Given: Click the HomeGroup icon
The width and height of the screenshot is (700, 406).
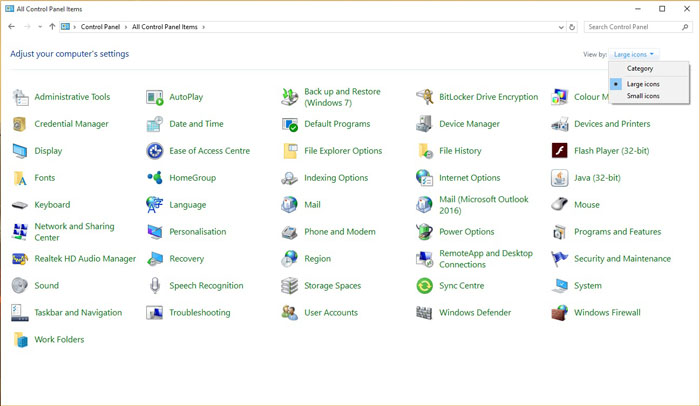Looking at the screenshot, I should 155,178.
